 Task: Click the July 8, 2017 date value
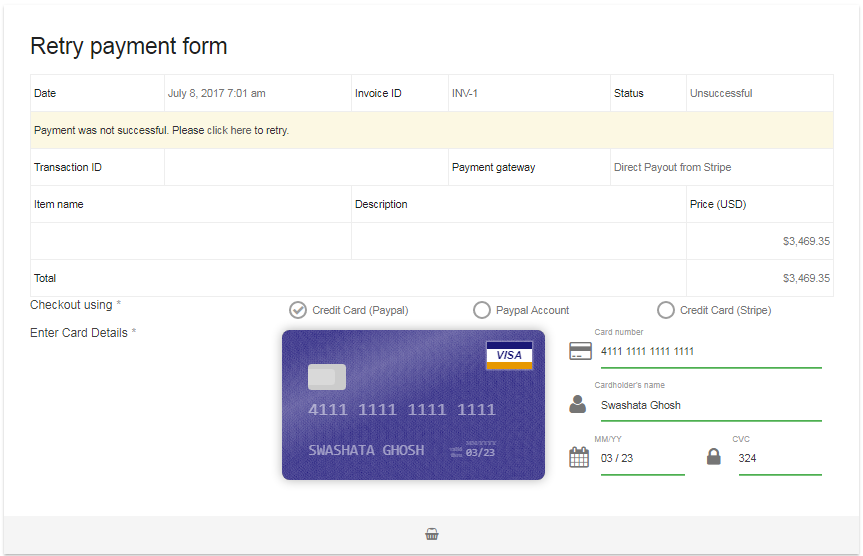tap(217, 93)
